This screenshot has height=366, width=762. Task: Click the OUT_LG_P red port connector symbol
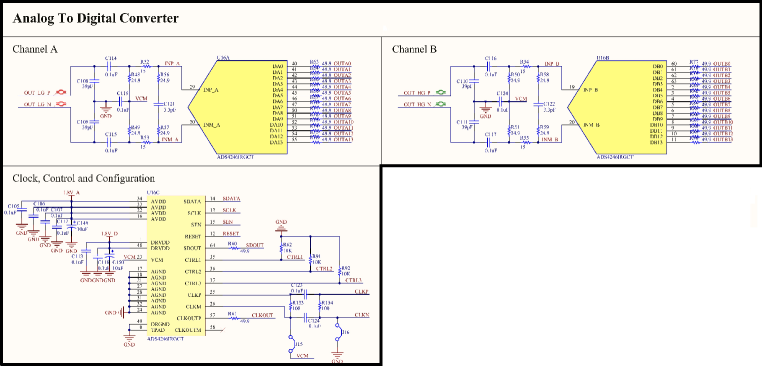coord(61,92)
